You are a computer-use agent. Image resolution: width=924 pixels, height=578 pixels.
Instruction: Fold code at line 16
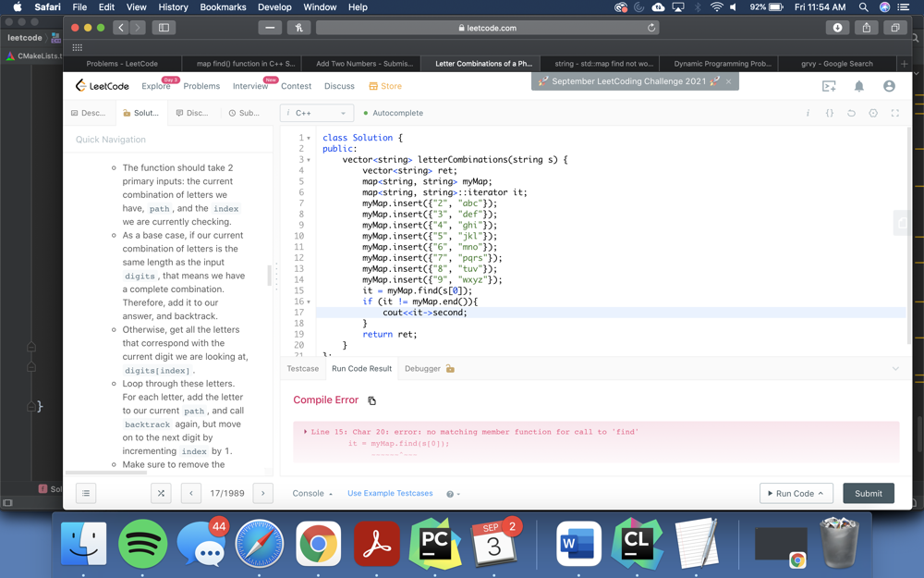point(309,302)
